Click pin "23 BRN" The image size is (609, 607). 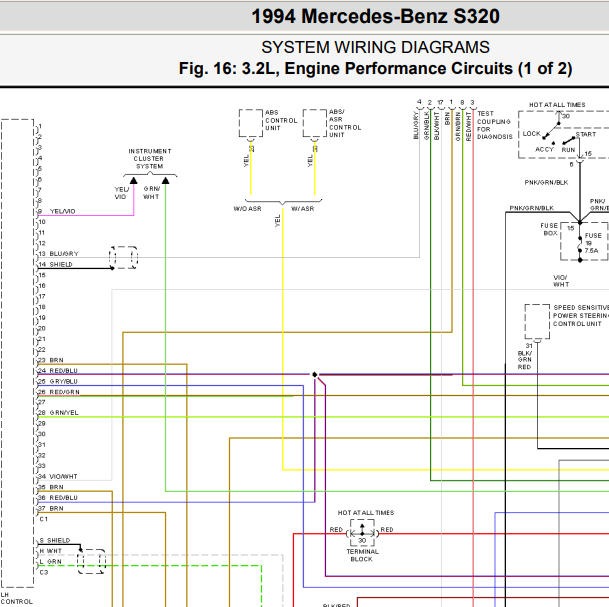coord(50,360)
